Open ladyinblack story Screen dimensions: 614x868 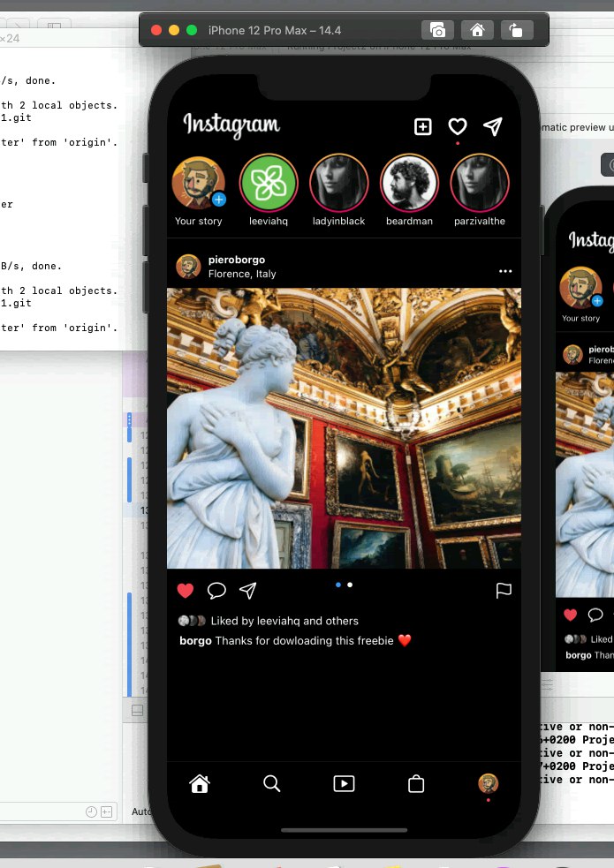coord(339,183)
